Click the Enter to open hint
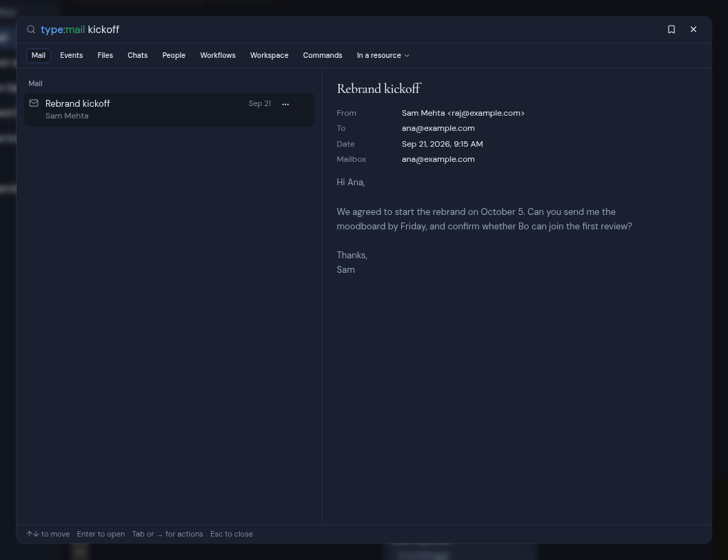This screenshot has width=728, height=560. [x=101, y=534]
